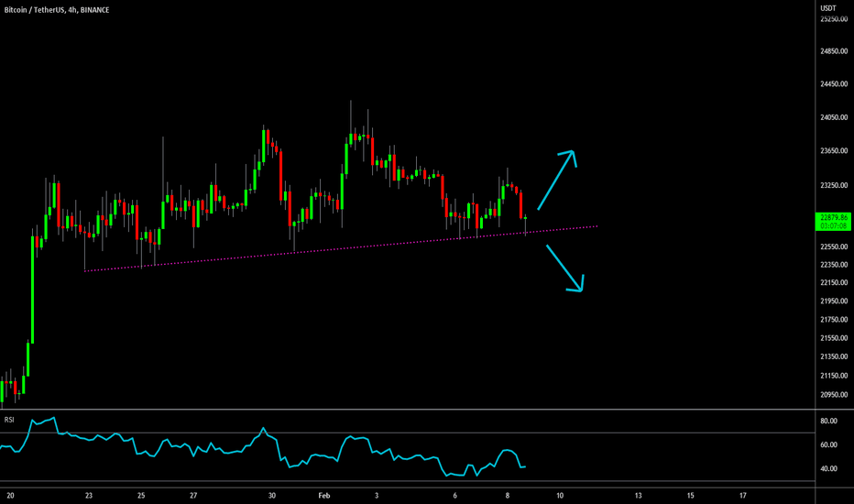Click the date label 23 on time axis
Screen dimensions: 854x504
pos(89,496)
